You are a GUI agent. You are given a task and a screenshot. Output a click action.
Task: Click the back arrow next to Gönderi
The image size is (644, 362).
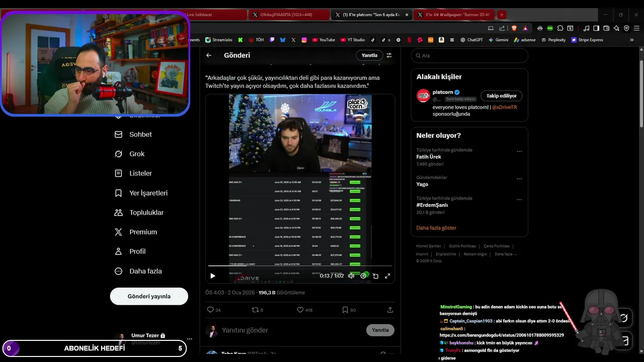(x=209, y=55)
